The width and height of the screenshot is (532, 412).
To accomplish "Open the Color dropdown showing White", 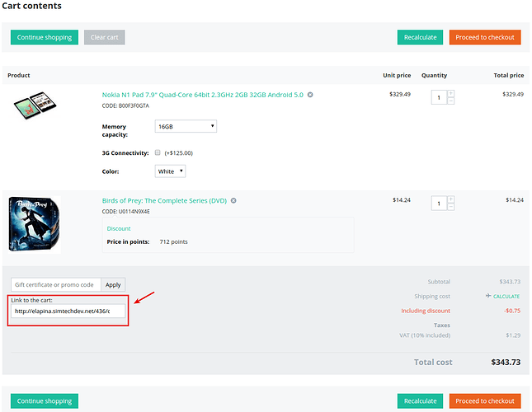I will click(x=170, y=171).
